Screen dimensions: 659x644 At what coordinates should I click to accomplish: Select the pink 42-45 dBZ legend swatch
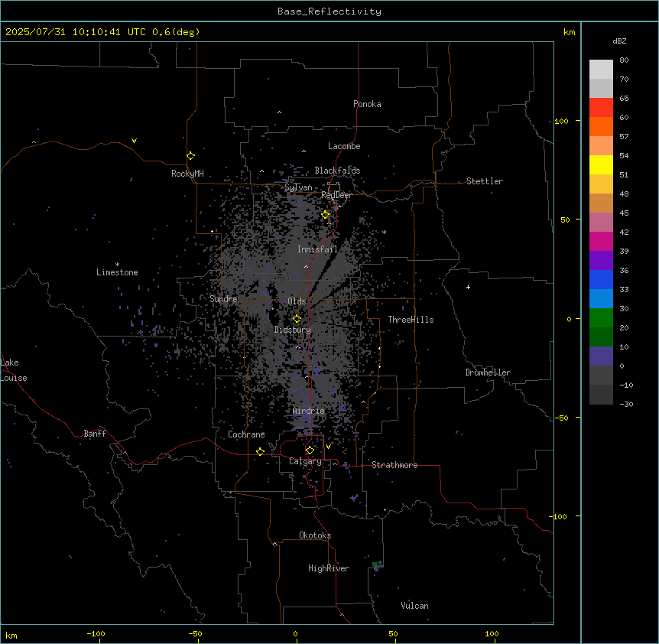point(601,223)
